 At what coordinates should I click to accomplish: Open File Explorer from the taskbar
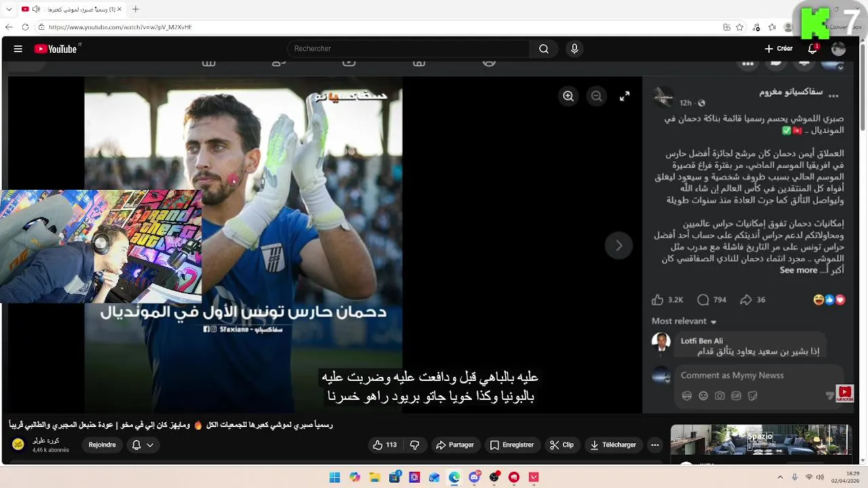[x=374, y=477]
